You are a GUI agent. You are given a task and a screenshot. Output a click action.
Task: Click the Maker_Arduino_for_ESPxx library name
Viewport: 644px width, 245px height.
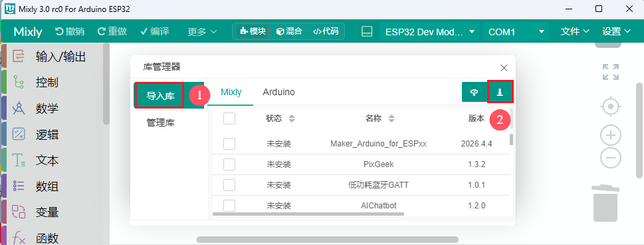(378, 144)
